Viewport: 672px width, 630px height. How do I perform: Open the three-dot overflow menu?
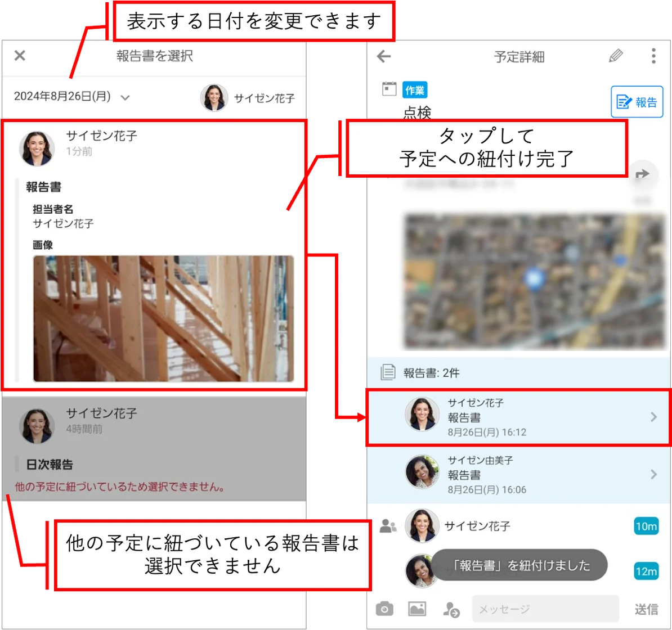tap(653, 56)
